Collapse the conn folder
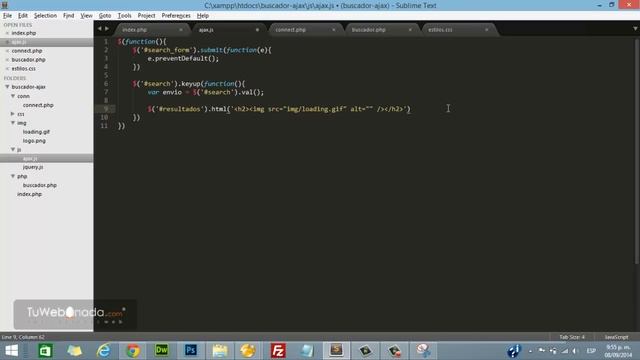640x360 pixels. click(x=13, y=96)
